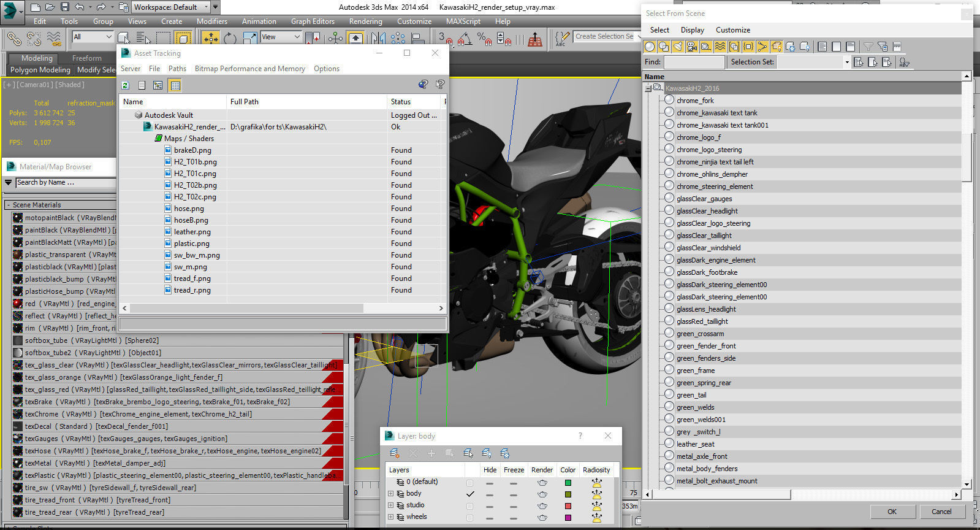
Task: Click the Select and Rotate tool icon
Action: click(x=230, y=38)
